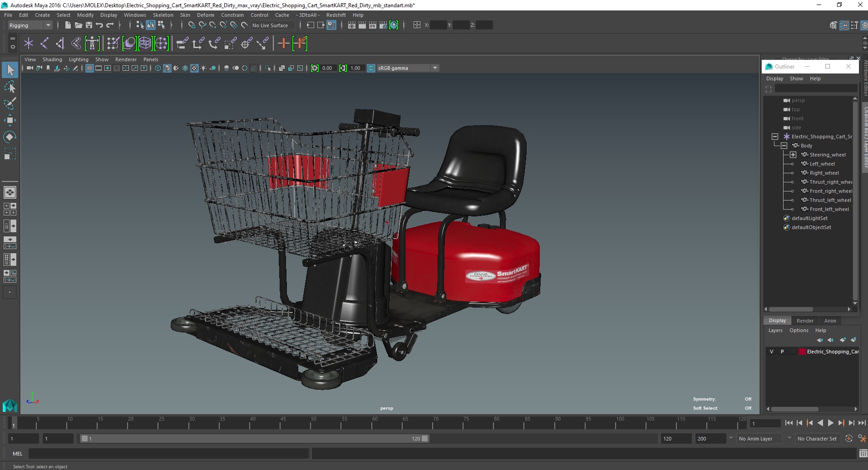Select Front_left_wheel in the Outliner
Screen dimensions: 868x470
(x=829, y=209)
